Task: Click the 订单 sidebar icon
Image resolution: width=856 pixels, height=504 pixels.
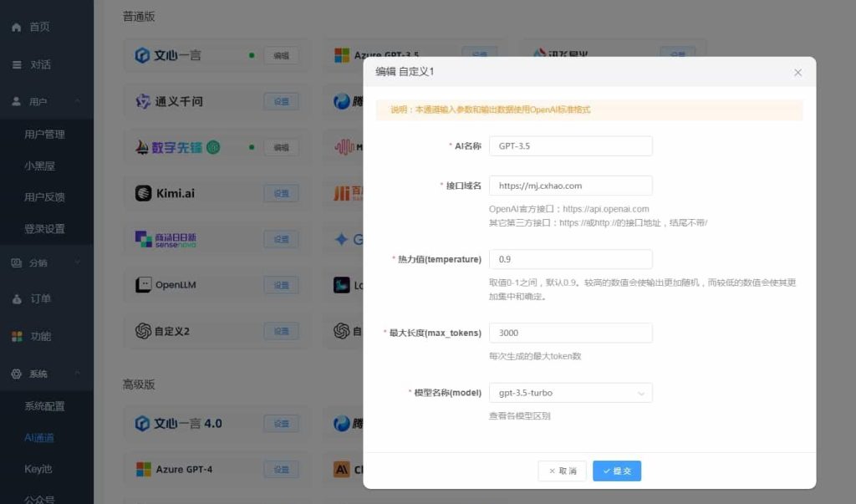Action: (x=17, y=299)
